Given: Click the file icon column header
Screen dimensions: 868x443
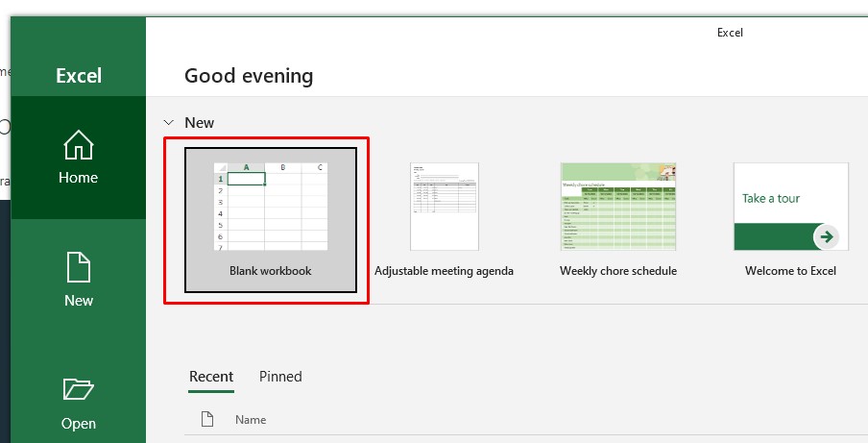Looking at the screenshot, I should click(x=206, y=419).
